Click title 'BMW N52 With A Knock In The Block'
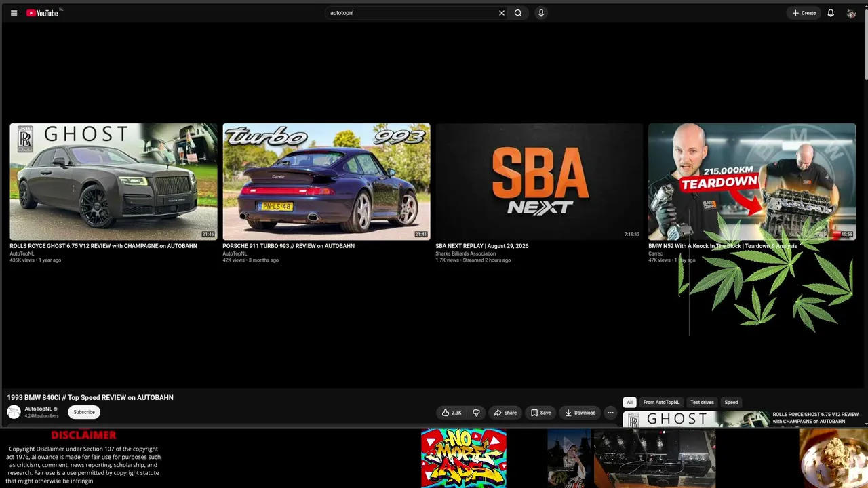This screenshot has height=488, width=868. tap(723, 246)
